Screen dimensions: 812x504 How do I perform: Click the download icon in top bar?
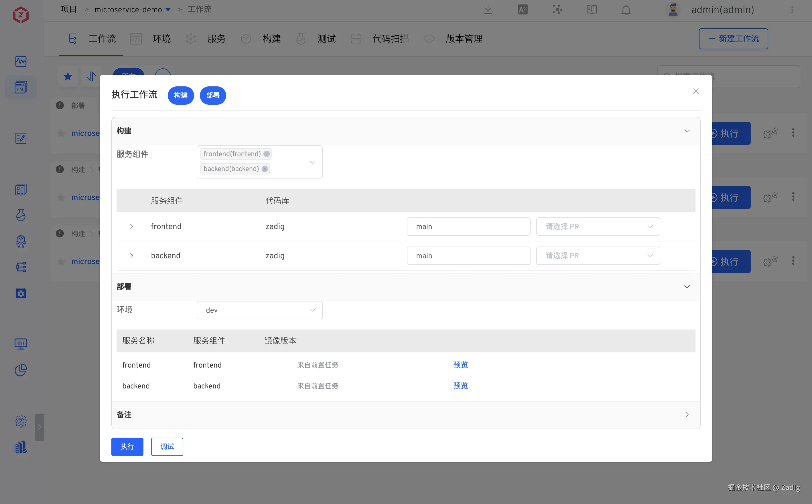tap(488, 10)
